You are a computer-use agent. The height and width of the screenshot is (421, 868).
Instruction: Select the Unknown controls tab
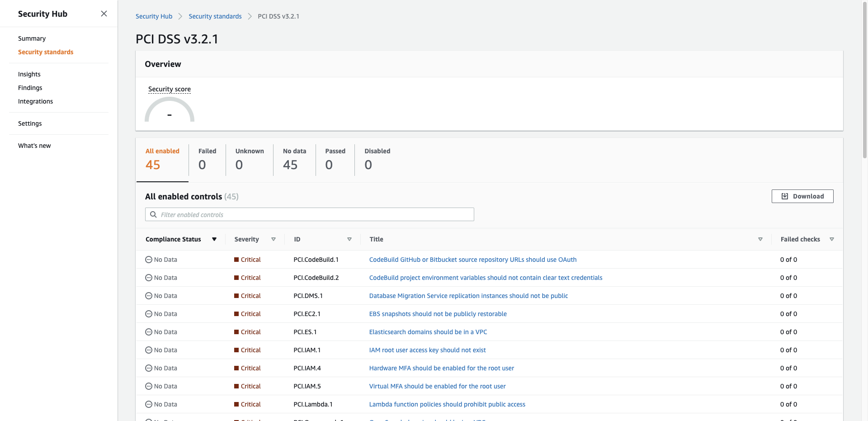250,160
